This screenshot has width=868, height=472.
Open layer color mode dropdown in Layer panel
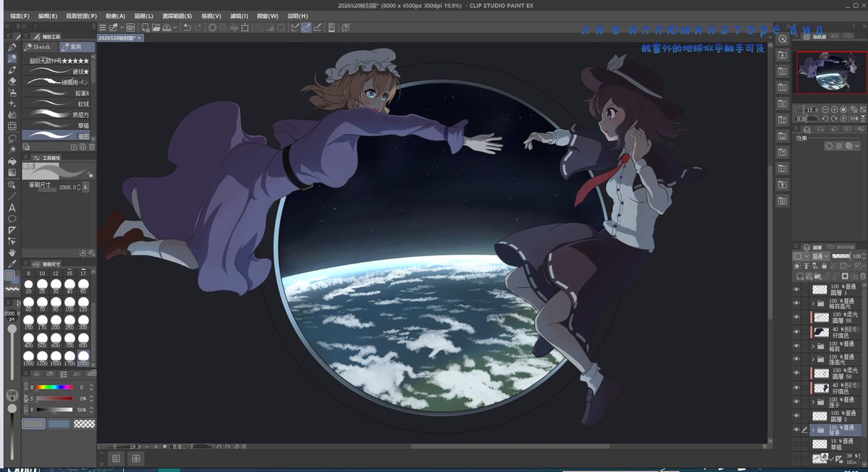[x=801, y=256]
